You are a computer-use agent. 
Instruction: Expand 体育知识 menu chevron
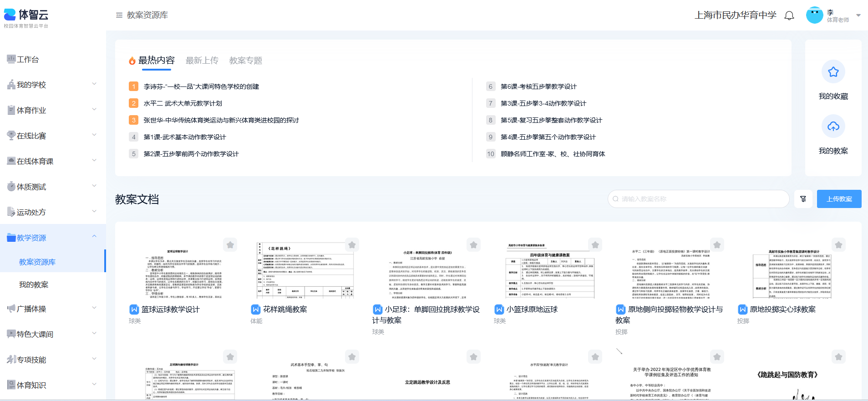tap(94, 384)
